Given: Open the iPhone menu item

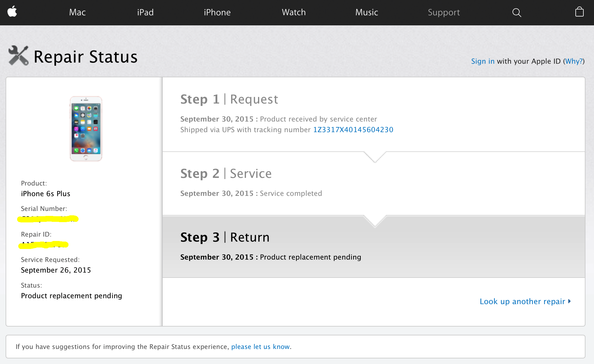Looking at the screenshot, I should click(x=217, y=12).
